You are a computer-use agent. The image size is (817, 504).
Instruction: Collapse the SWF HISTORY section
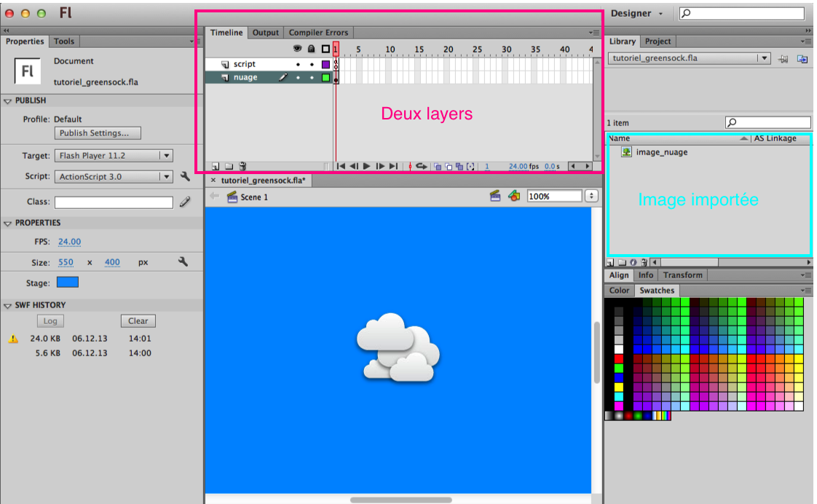(x=8, y=305)
